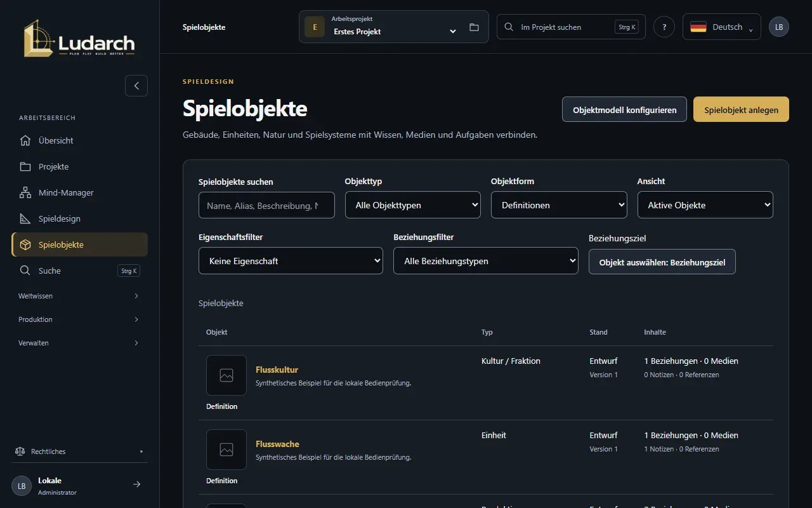This screenshot has width=812, height=508.
Task: Click Entwurf status in the Flusswache row
Action: 603,435
